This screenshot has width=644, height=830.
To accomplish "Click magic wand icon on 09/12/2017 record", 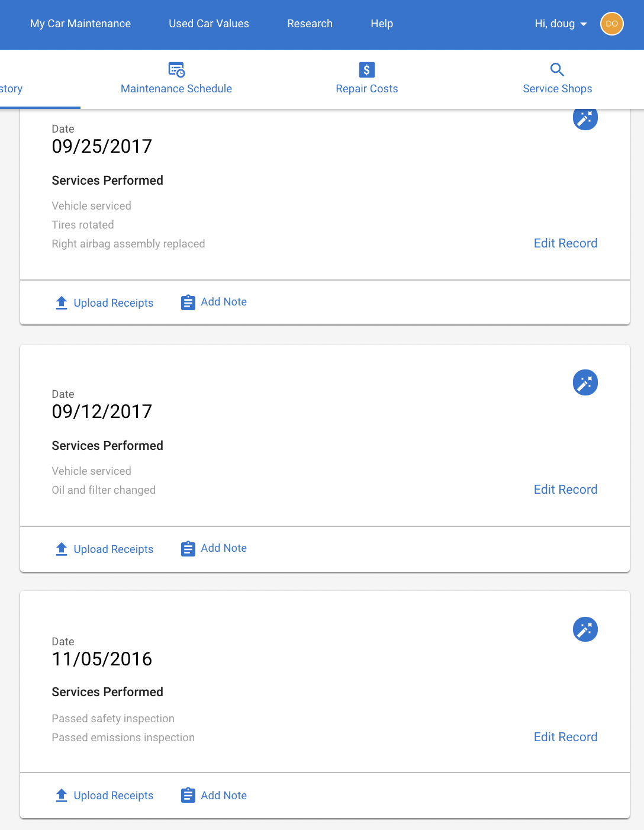I will 585,382.
